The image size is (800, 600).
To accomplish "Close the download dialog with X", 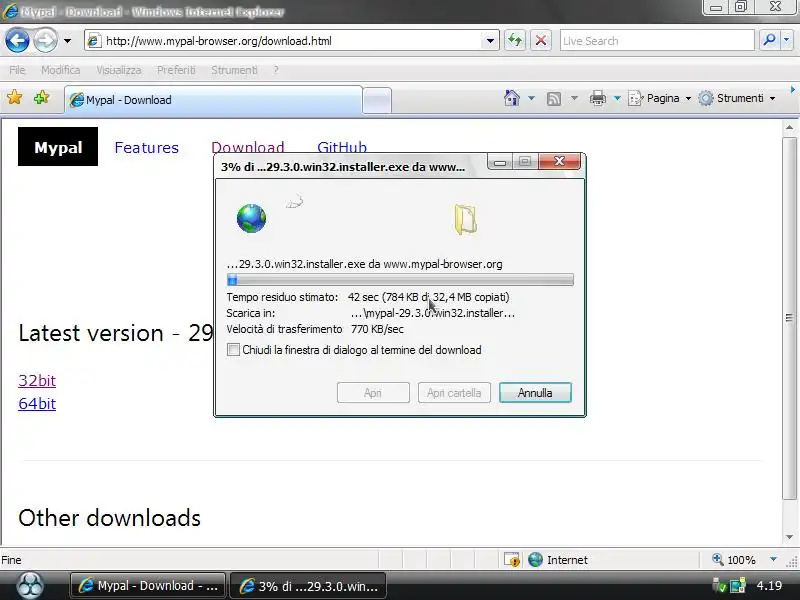I will (559, 161).
